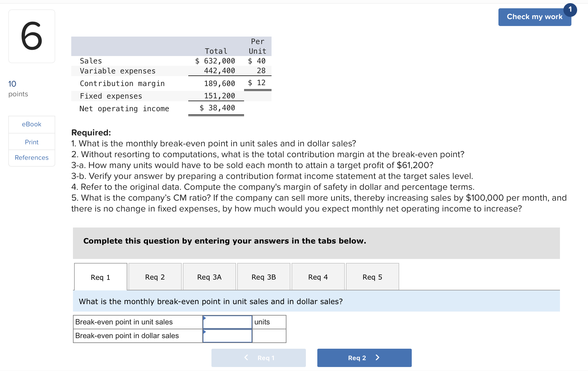The width and height of the screenshot is (588, 371).
Task: Open the eBook resource
Action: coord(31,124)
